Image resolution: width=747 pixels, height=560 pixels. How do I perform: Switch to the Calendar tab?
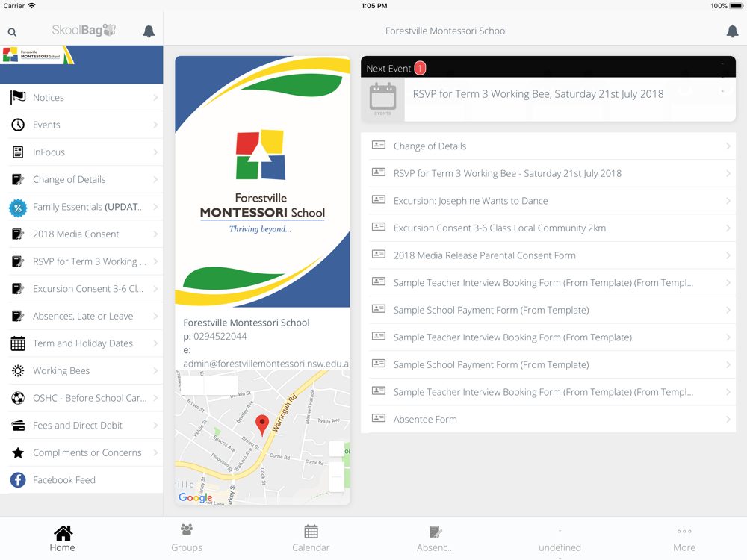[x=311, y=538]
